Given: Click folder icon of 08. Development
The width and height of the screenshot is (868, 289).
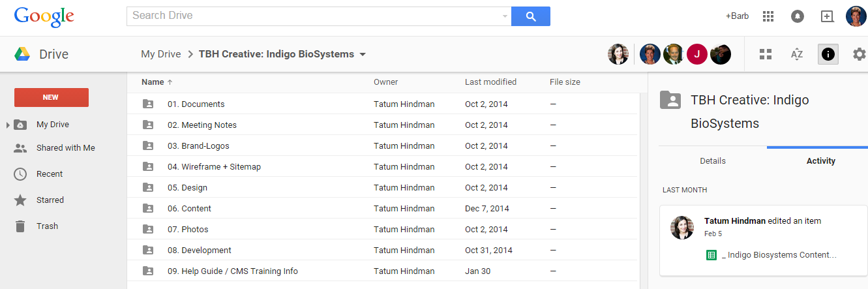Looking at the screenshot, I should click(148, 250).
